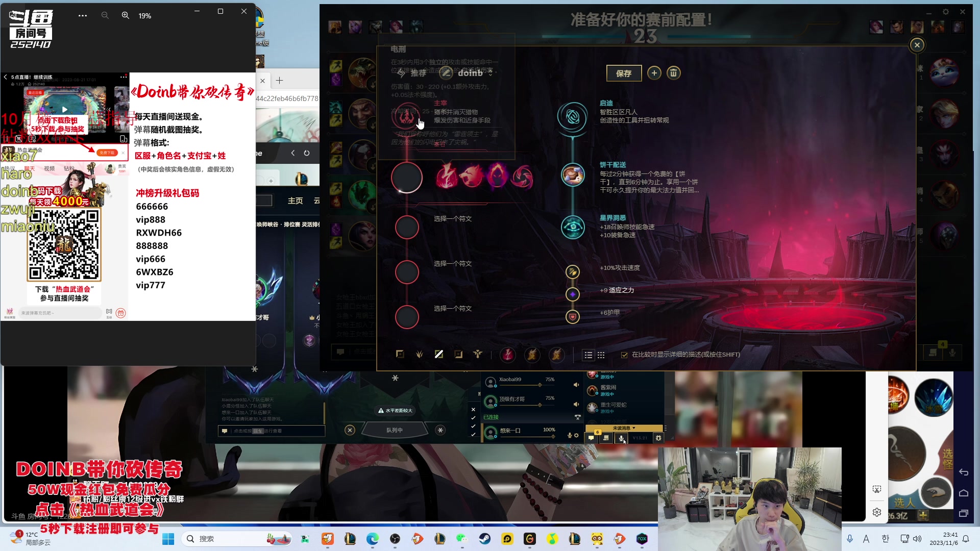The image size is (980, 551).
Task: Adjust the Xiaobai99 voice volume slider
Action: (x=527, y=386)
